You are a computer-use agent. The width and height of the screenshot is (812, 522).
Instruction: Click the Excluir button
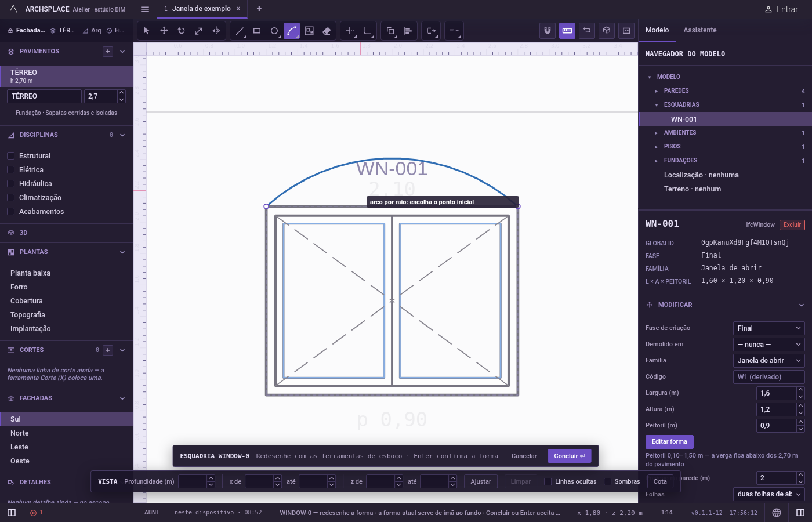pyautogui.click(x=792, y=225)
